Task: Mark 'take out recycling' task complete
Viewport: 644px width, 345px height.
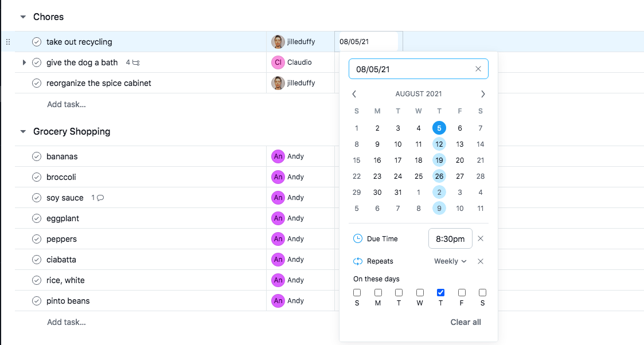Action: click(x=37, y=42)
